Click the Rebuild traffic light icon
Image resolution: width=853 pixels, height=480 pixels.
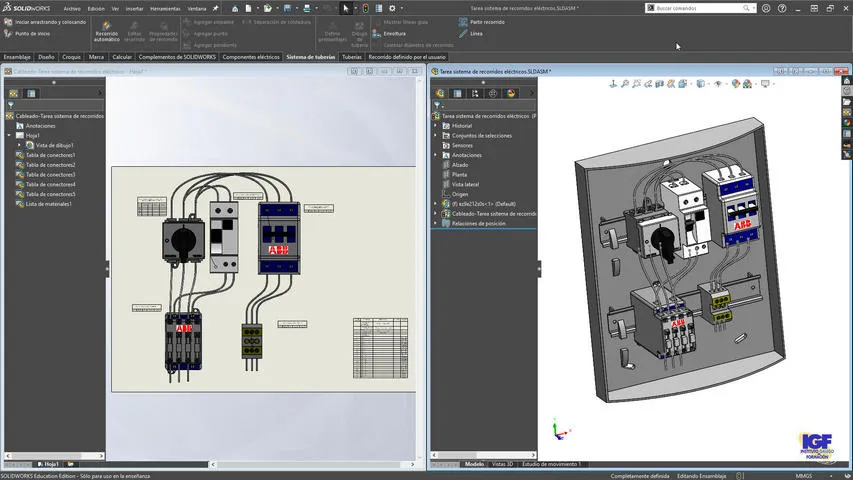pyautogui.click(x=366, y=8)
